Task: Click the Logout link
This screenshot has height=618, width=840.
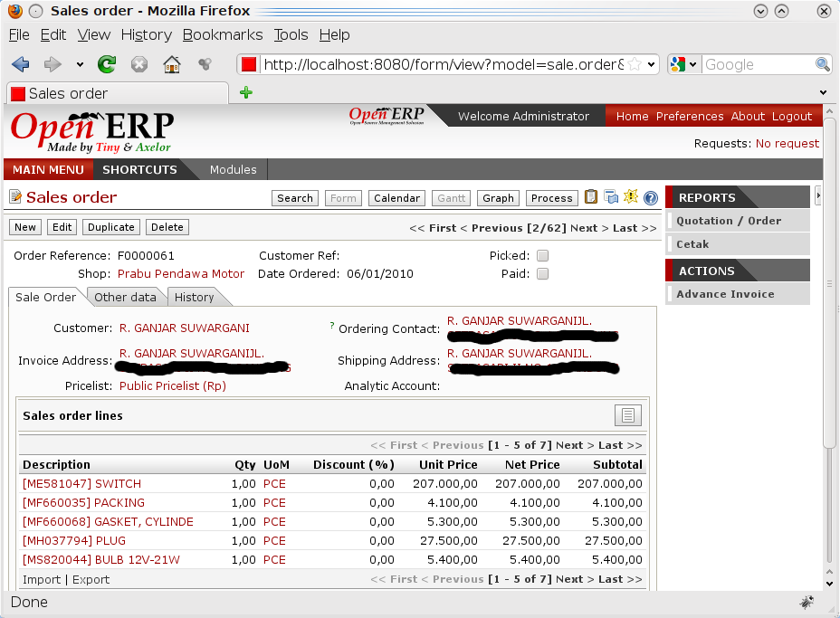Action: [792, 116]
